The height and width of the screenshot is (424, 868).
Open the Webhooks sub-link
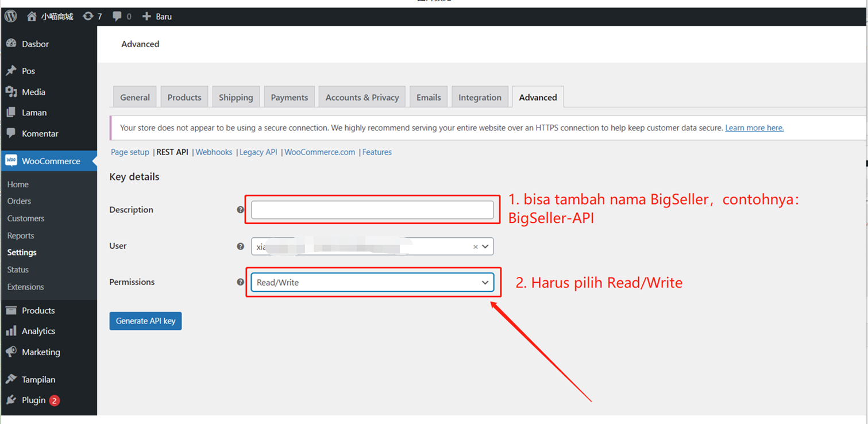pyautogui.click(x=214, y=152)
